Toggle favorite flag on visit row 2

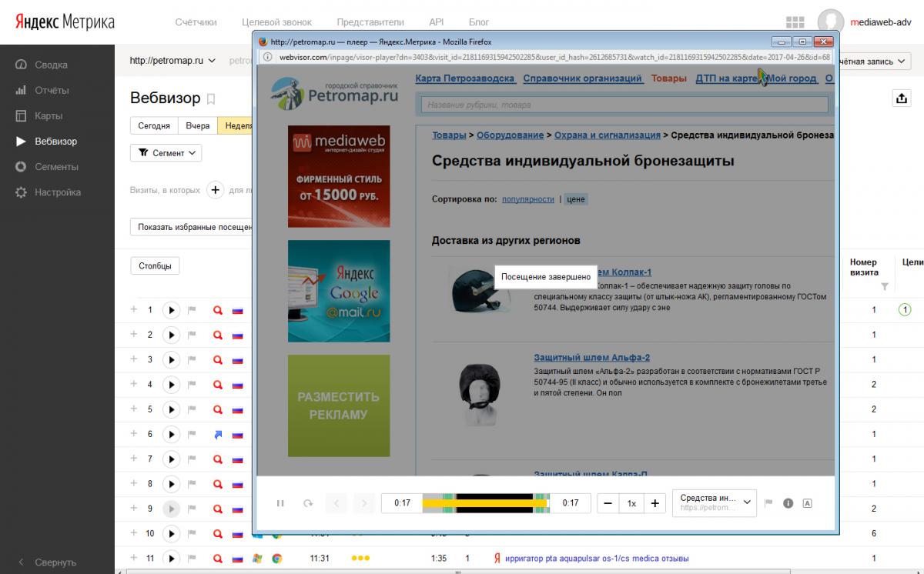click(192, 335)
